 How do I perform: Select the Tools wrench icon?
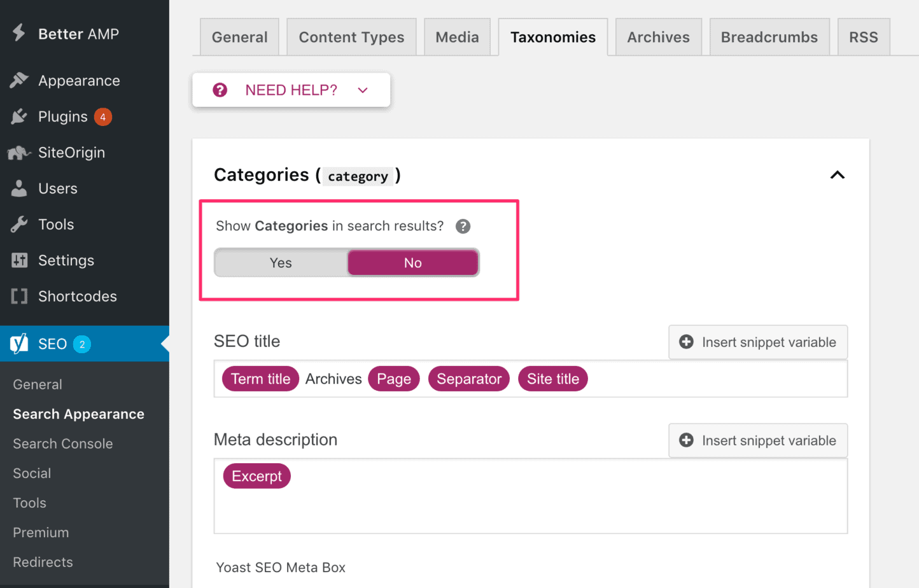pos(19,224)
